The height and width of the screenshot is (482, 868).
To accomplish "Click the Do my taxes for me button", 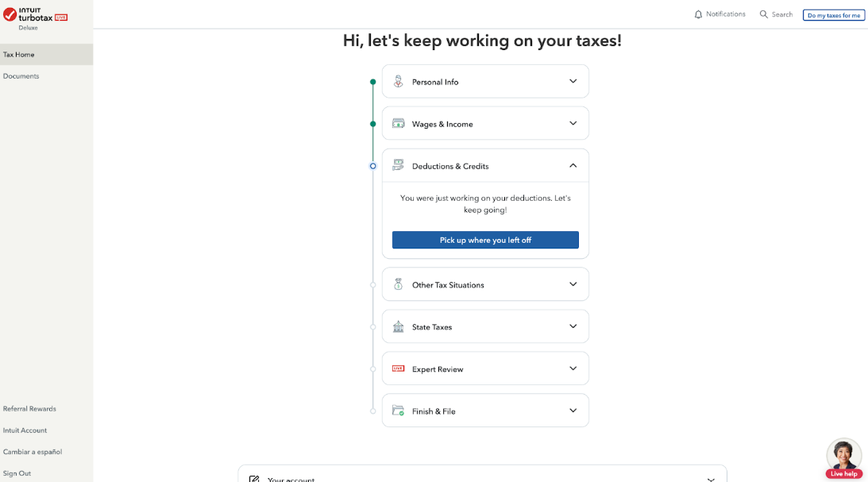I will (833, 14).
